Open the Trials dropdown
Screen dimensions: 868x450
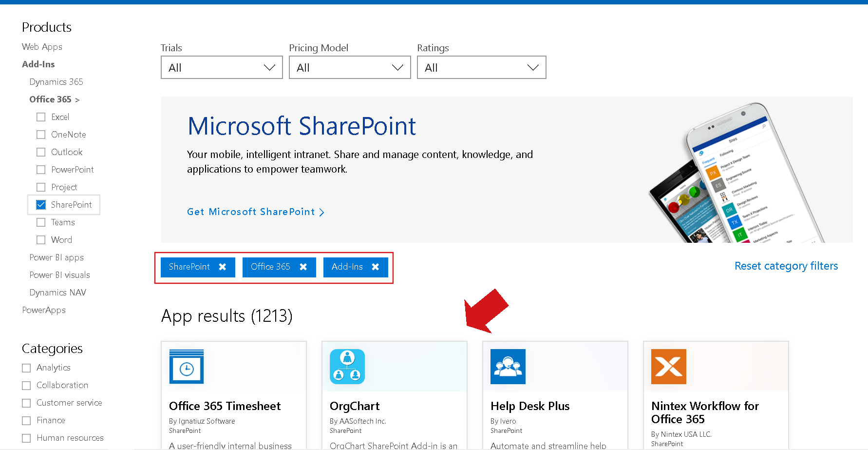pos(222,67)
